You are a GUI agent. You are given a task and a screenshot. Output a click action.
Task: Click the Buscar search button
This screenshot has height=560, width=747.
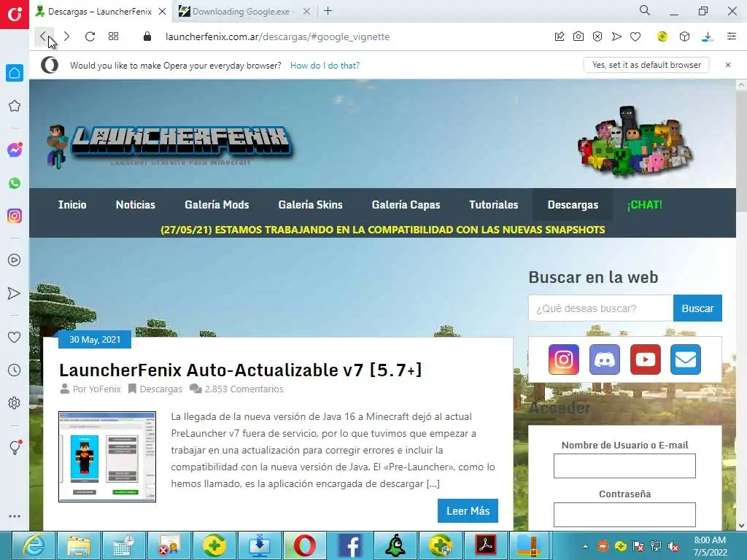coord(697,308)
